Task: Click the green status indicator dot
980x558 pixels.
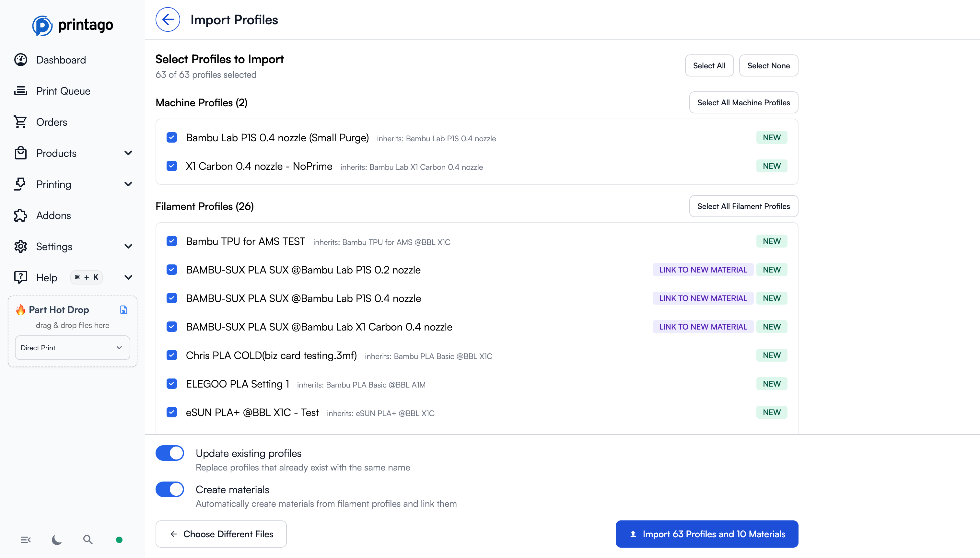Action: [119, 539]
